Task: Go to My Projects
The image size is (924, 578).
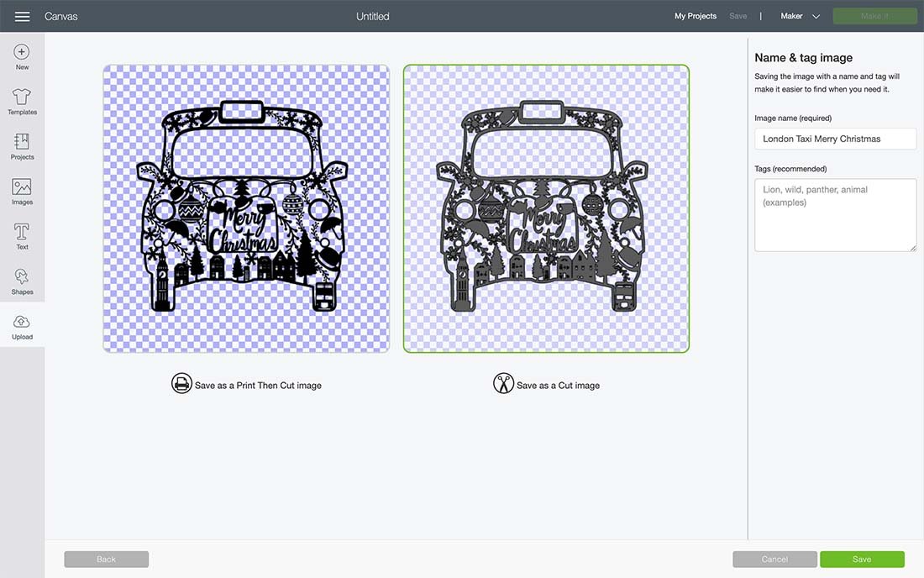Action: pos(696,17)
